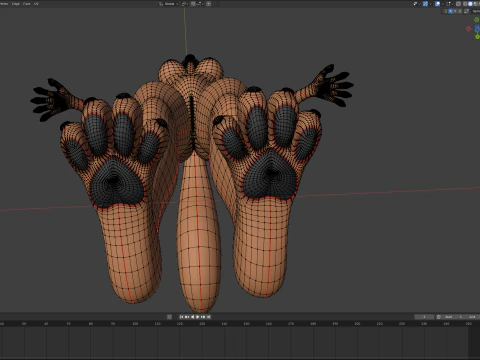
Task: Toggle proportional editing icon
Action: 209,4
